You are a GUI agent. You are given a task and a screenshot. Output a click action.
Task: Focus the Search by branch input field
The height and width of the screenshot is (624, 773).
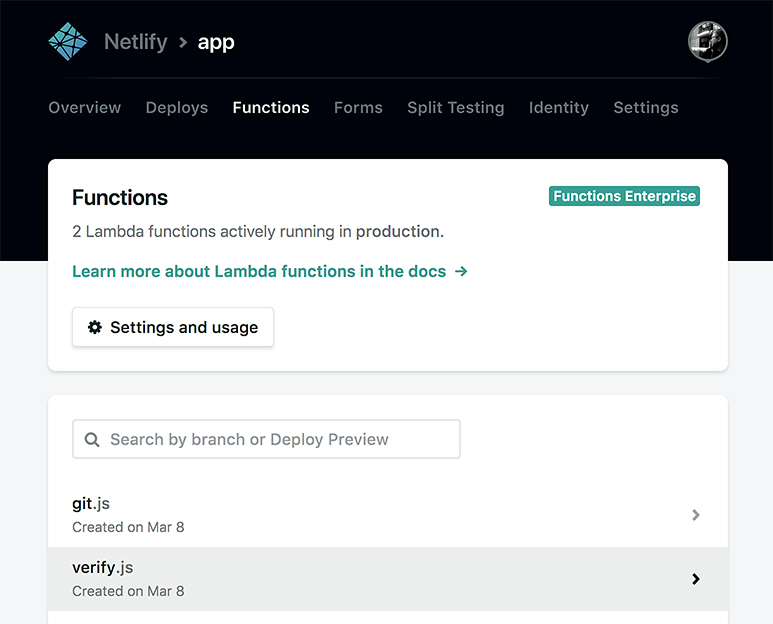point(266,439)
